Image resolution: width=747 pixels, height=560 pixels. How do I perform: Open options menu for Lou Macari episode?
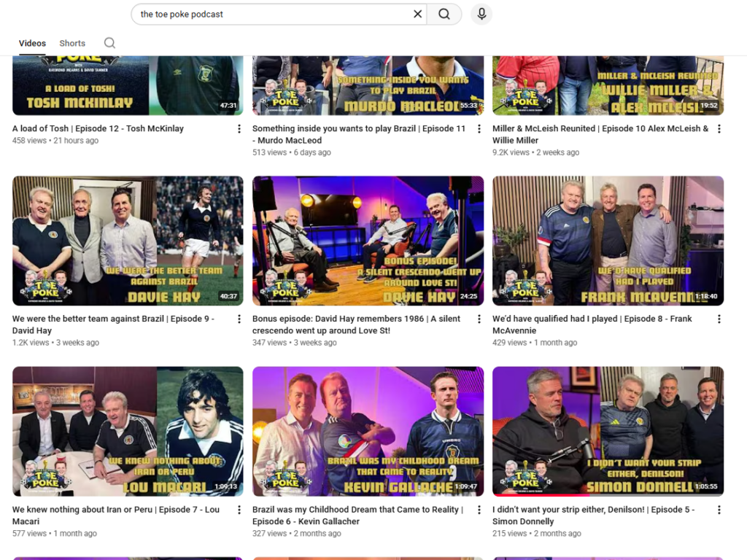point(239,510)
